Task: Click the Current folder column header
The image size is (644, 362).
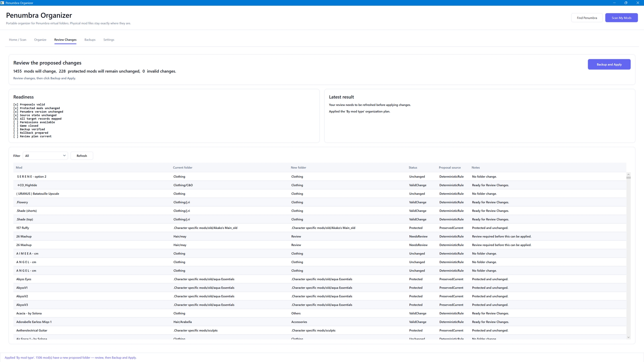Action: [182, 168]
